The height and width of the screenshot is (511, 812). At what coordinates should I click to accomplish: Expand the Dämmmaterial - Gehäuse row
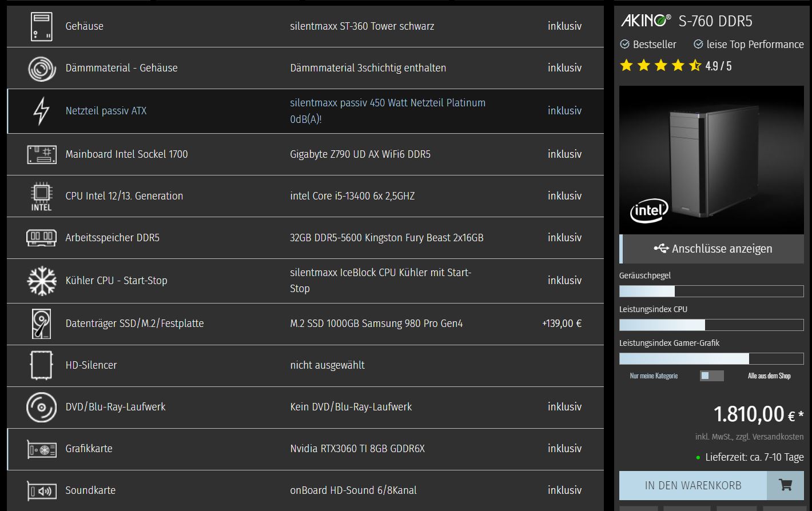pos(305,68)
